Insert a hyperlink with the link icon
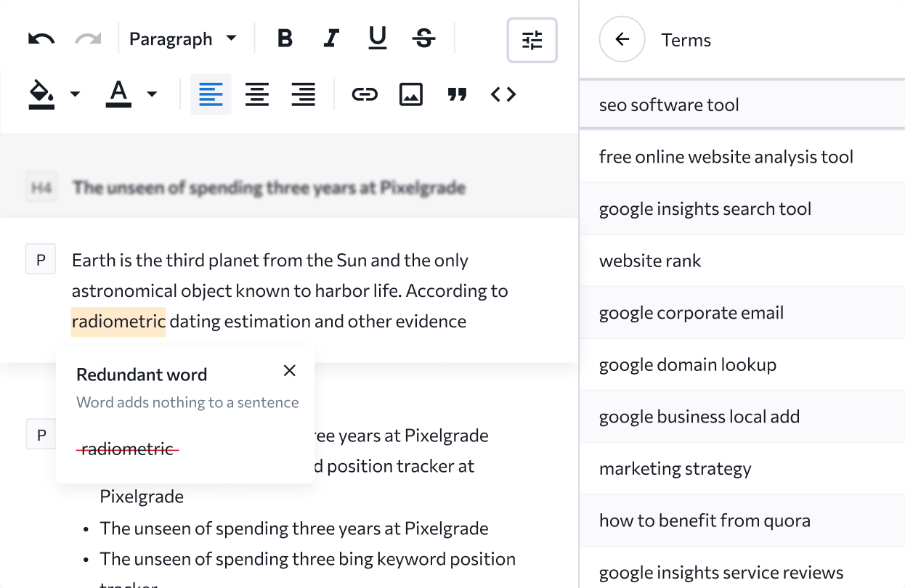Image resolution: width=905 pixels, height=588 pixels. click(365, 94)
